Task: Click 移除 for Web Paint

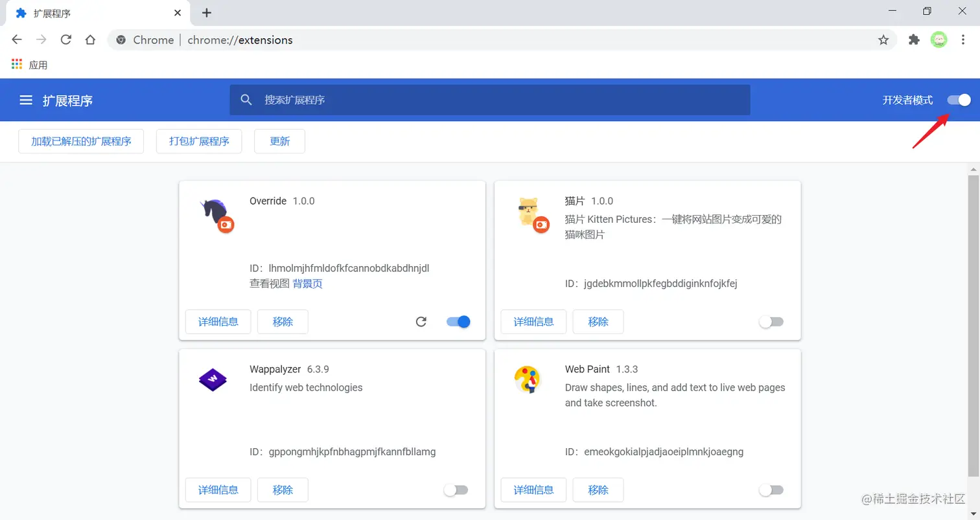Action: tap(598, 490)
